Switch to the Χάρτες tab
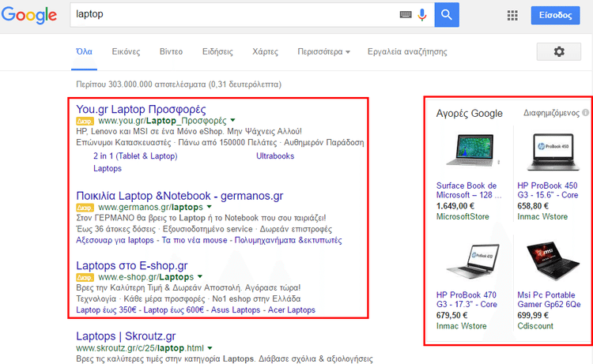The width and height of the screenshot is (593, 364). click(x=265, y=52)
